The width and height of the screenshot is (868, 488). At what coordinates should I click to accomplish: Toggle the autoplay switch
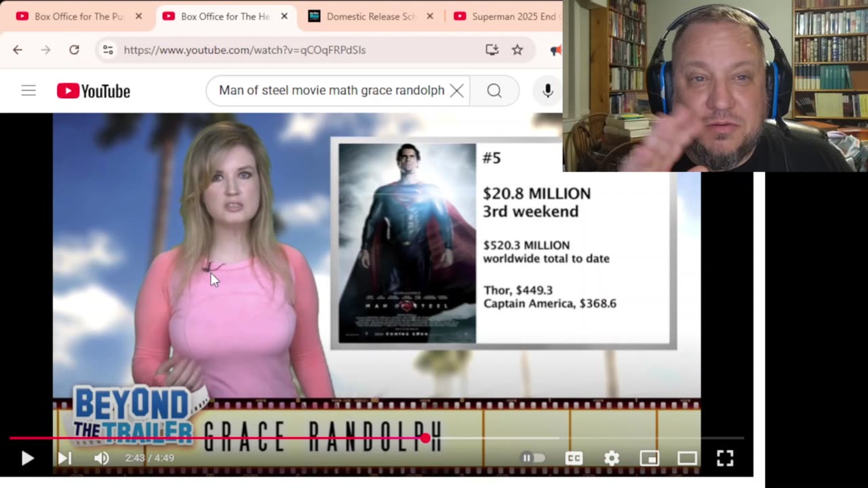pos(533,458)
